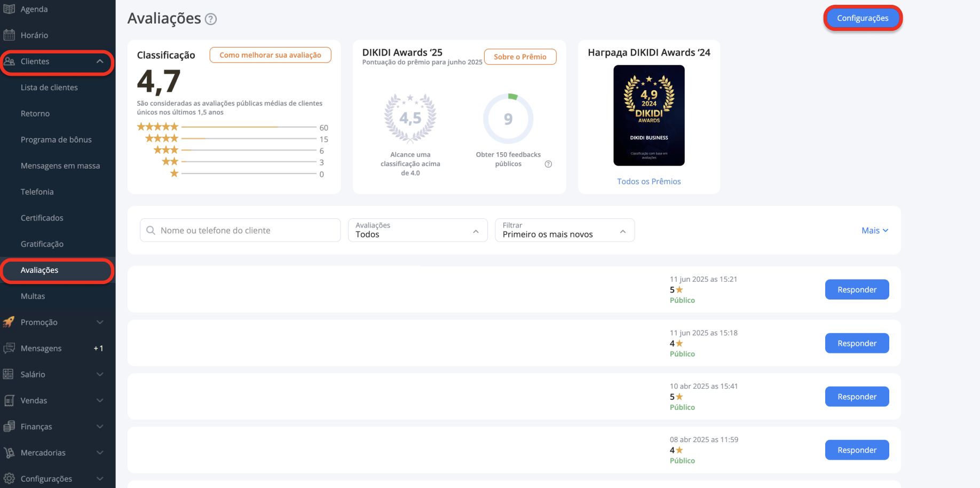Click Responder for review 11 jun 15:18
The image size is (980, 488).
857,343
